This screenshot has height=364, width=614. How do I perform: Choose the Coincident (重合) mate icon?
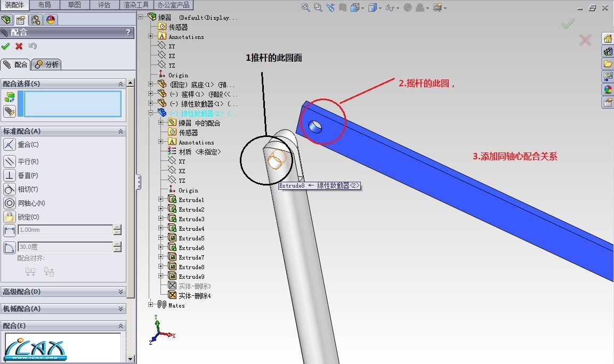point(10,144)
